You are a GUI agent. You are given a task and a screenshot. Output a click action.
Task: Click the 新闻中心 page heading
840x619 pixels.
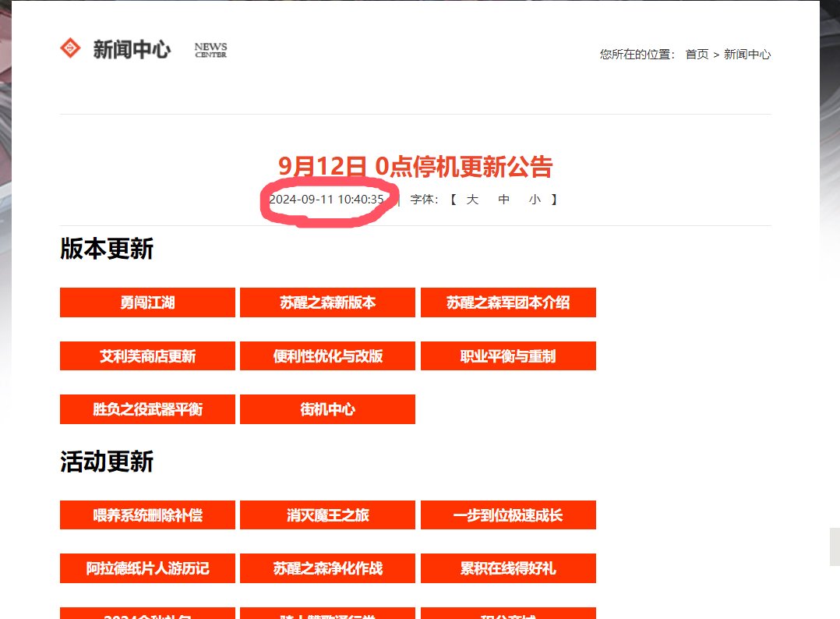132,49
